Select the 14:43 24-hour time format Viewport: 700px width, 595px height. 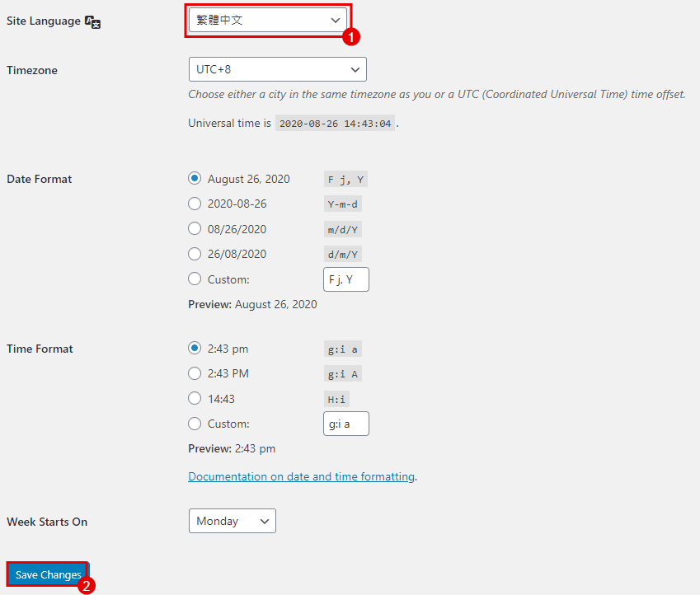195,398
